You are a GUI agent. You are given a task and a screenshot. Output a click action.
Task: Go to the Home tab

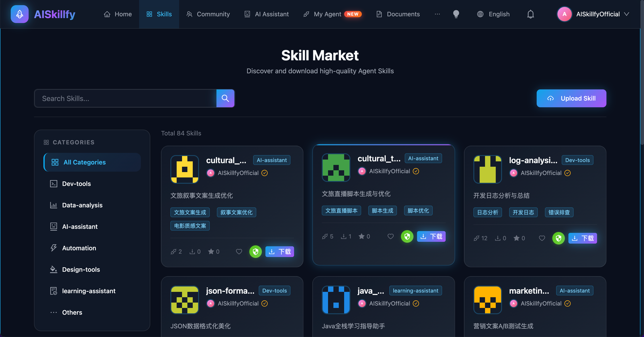tap(118, 14)
